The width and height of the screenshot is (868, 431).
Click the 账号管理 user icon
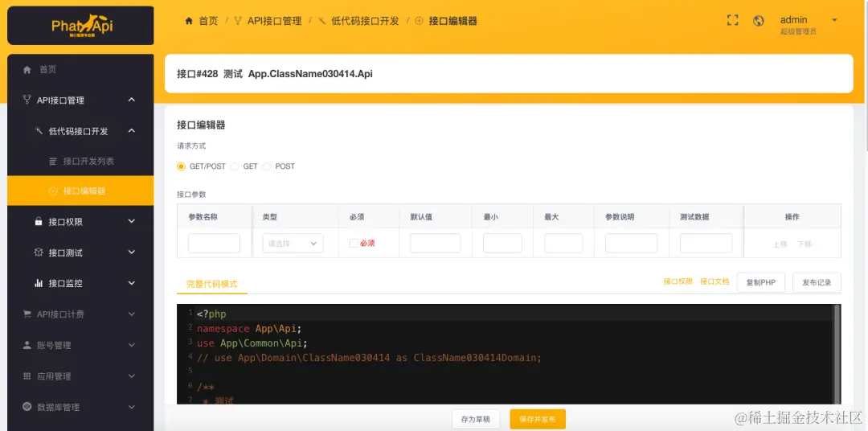click(27, 345)
